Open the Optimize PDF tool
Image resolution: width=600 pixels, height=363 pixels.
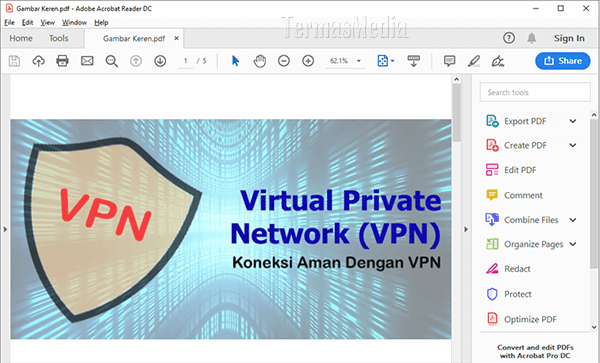530,319
